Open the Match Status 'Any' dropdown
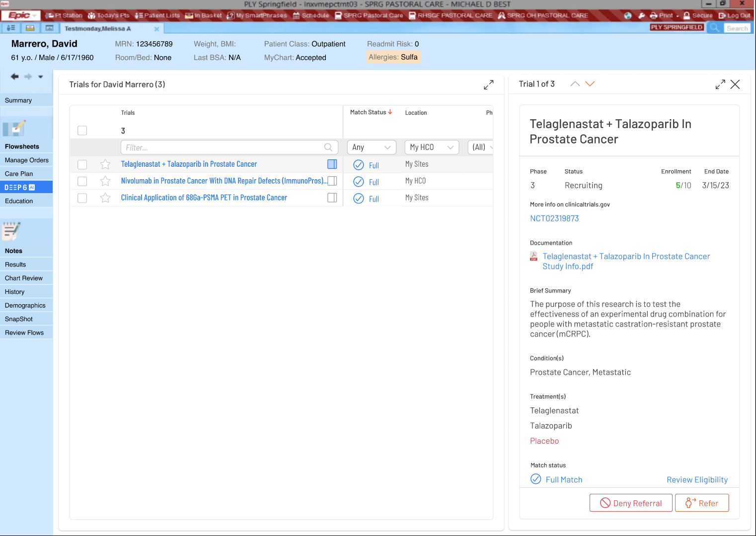756x536 pixels. (x=371, y=147)
